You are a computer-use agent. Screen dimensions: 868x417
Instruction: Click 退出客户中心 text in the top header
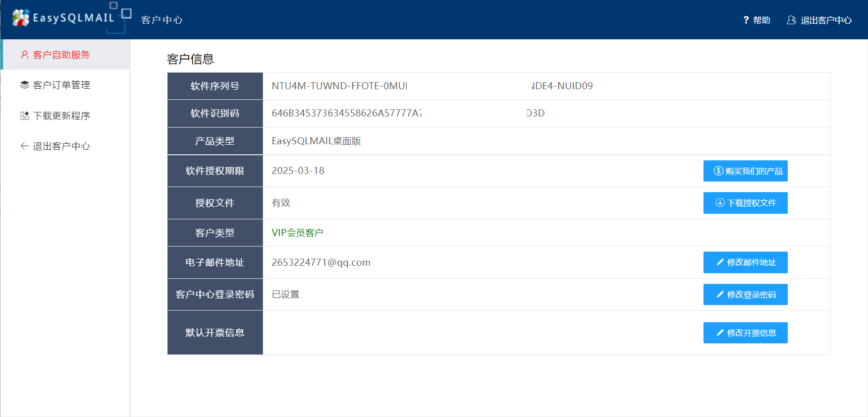coord(826,20)
